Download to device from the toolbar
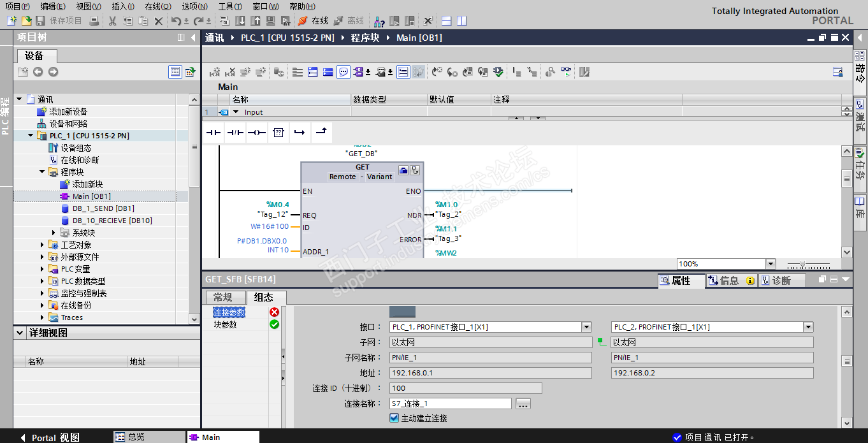This screenshot has width=868, height=443. coord(241,21)
